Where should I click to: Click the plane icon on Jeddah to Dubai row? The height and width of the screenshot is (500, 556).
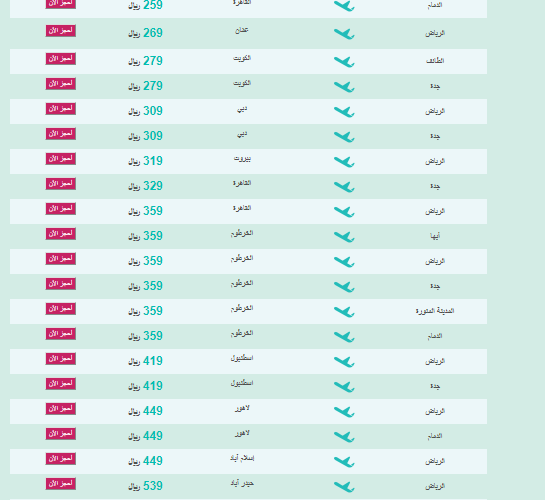click(344, 137)
